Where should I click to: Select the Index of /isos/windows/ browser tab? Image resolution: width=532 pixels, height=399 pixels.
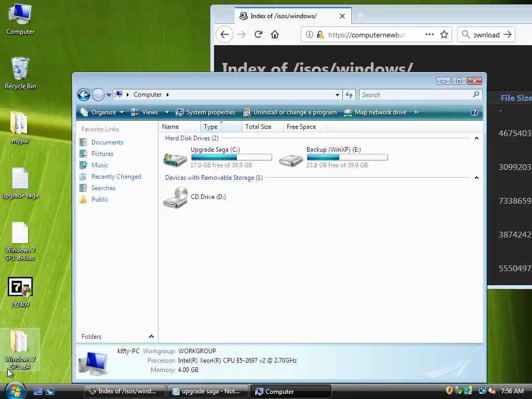(293, 16)
